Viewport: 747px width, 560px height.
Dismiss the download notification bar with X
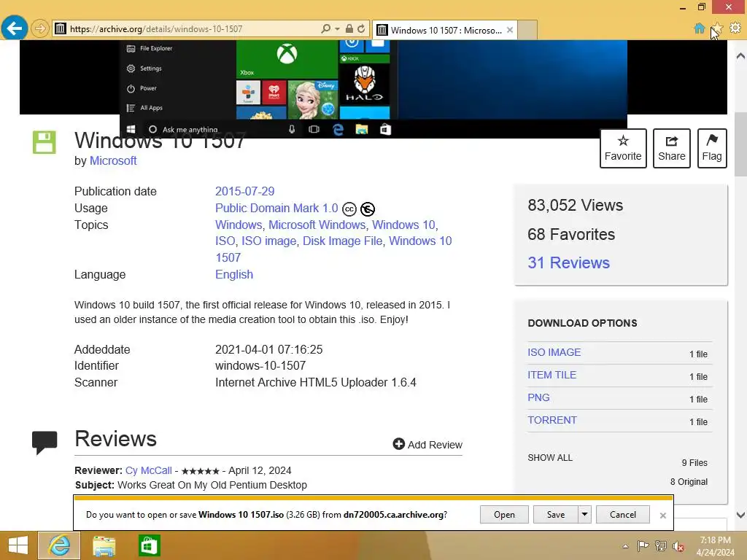(662, 516)
